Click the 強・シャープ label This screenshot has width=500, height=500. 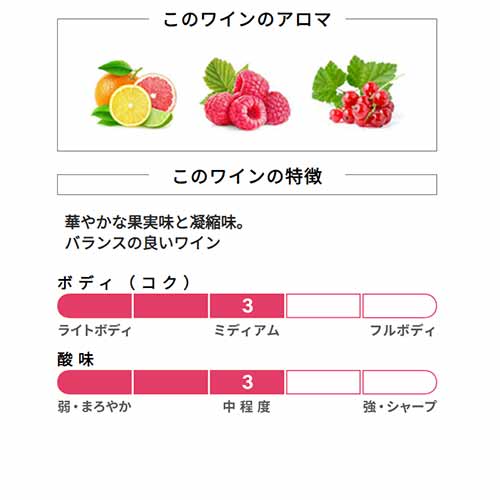coord(400,406)
